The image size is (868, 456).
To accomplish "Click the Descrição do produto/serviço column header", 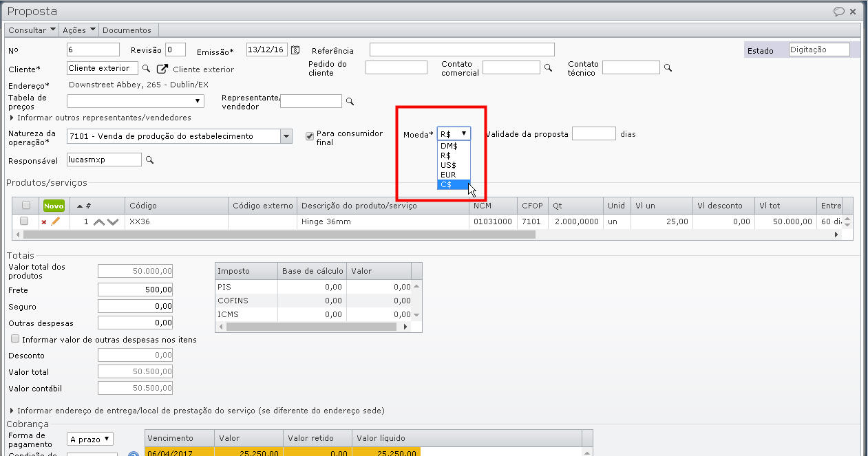I will (383, 206).
